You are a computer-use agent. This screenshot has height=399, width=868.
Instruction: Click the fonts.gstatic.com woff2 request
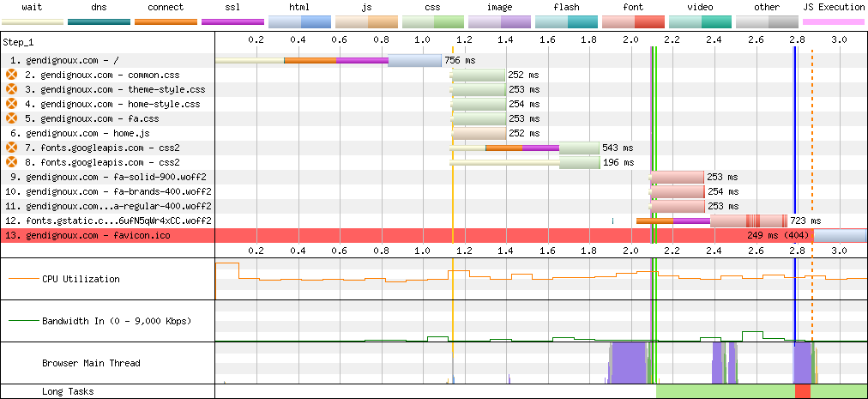(118, 221)
